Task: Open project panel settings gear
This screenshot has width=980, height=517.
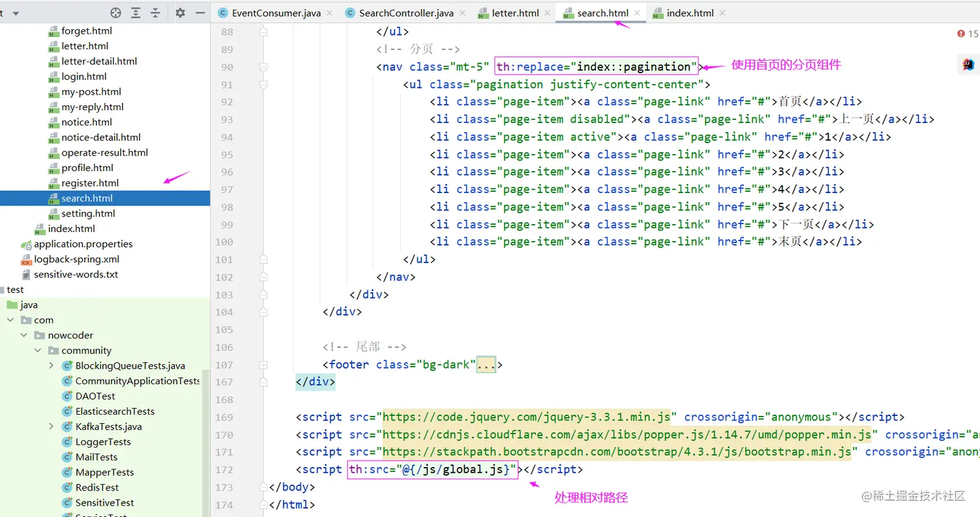Action: click(180, 13)
